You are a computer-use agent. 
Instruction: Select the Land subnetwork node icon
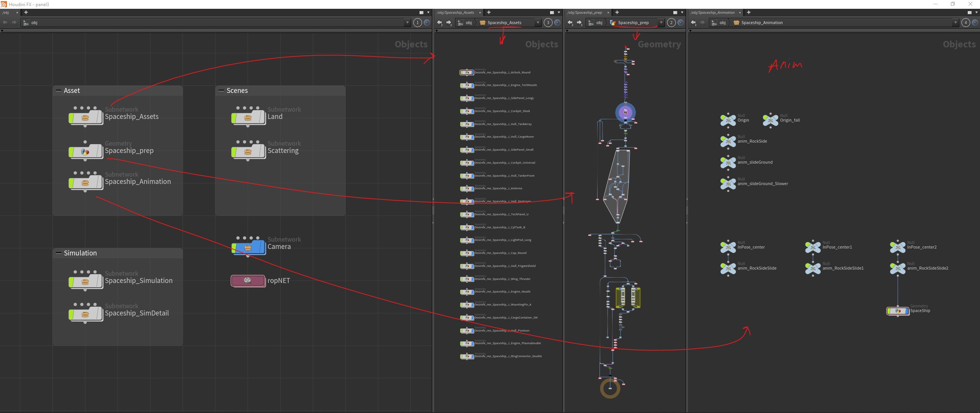[x=249, y=118]
